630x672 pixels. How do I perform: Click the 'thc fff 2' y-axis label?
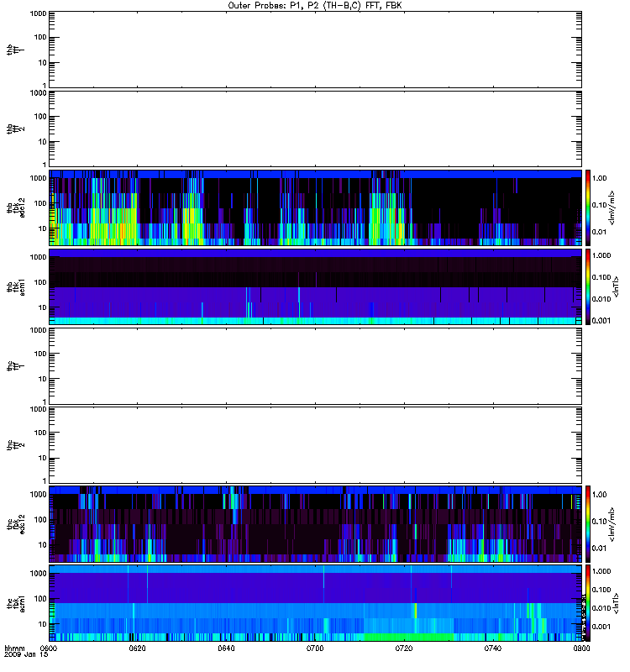point(16,445)
